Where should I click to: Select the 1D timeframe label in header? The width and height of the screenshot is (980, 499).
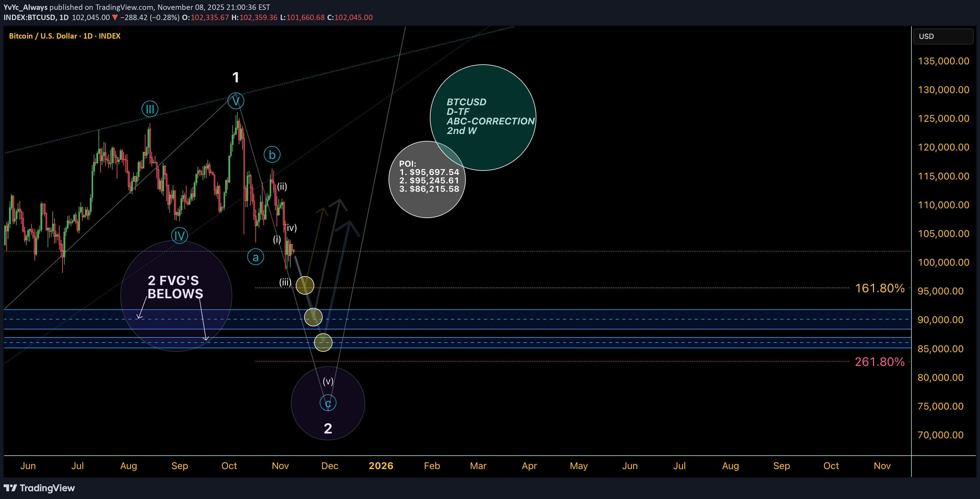(x=63, y=17)
